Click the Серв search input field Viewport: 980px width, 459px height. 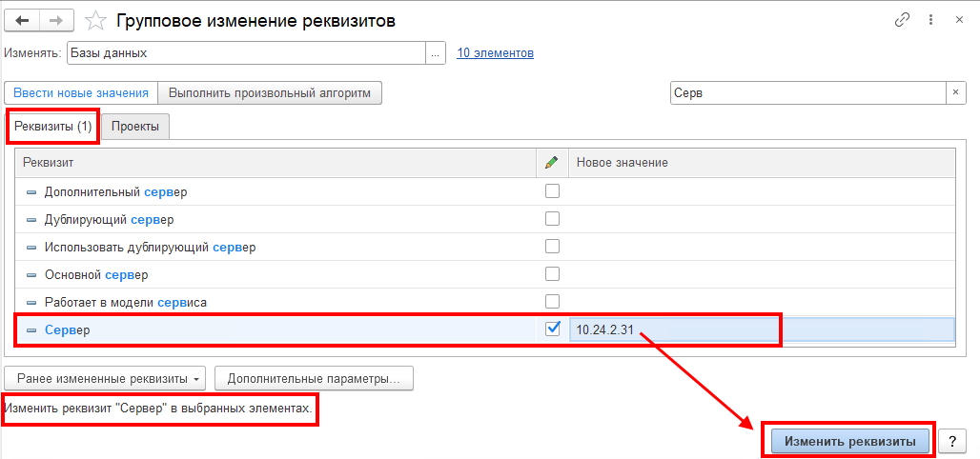[808, 93]
